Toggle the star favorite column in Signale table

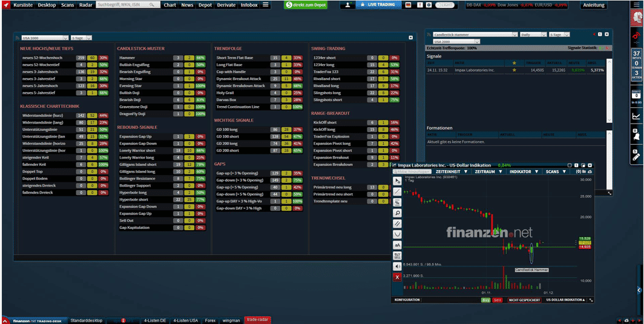coord(514,62)
